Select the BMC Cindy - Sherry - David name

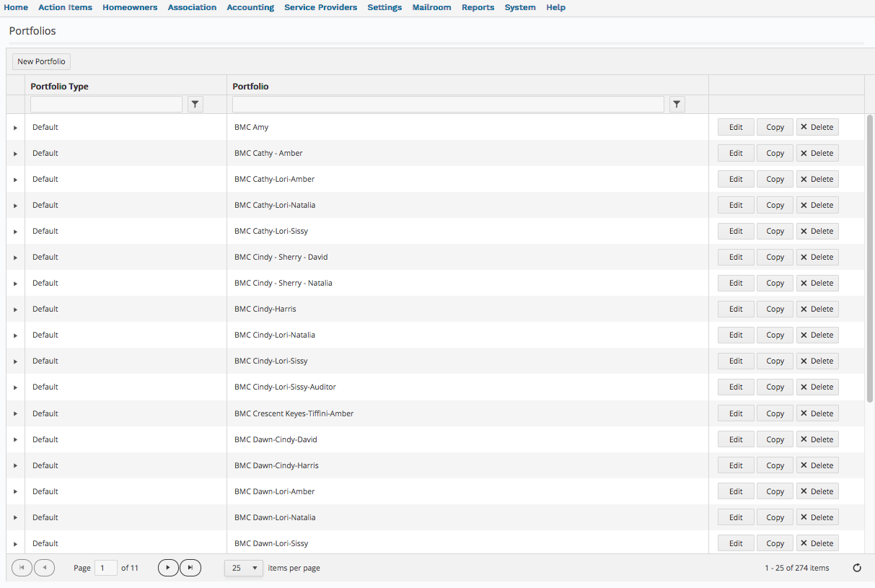(281, 257)
